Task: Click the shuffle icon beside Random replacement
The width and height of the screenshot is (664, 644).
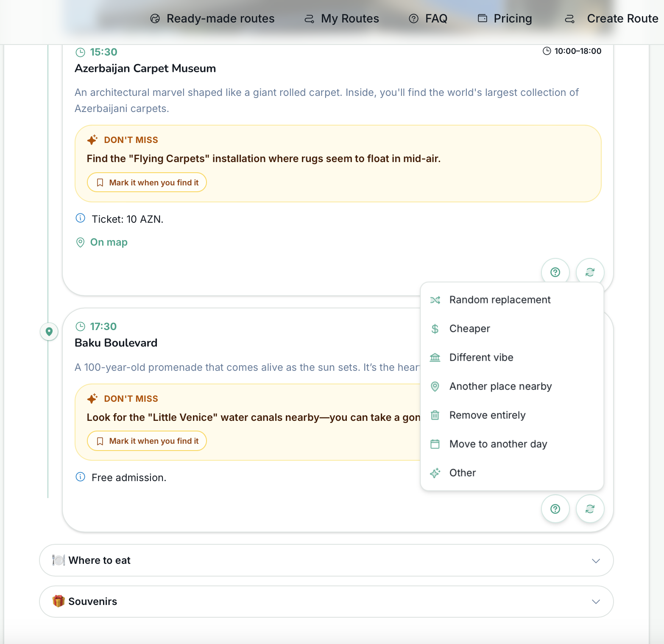Action: [x=435, y=300]
